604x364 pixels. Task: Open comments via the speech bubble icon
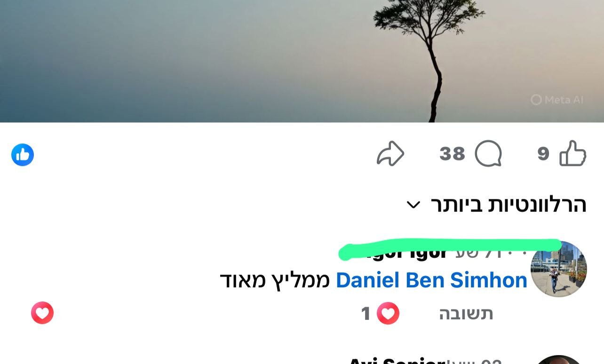(x=488, y=153)
